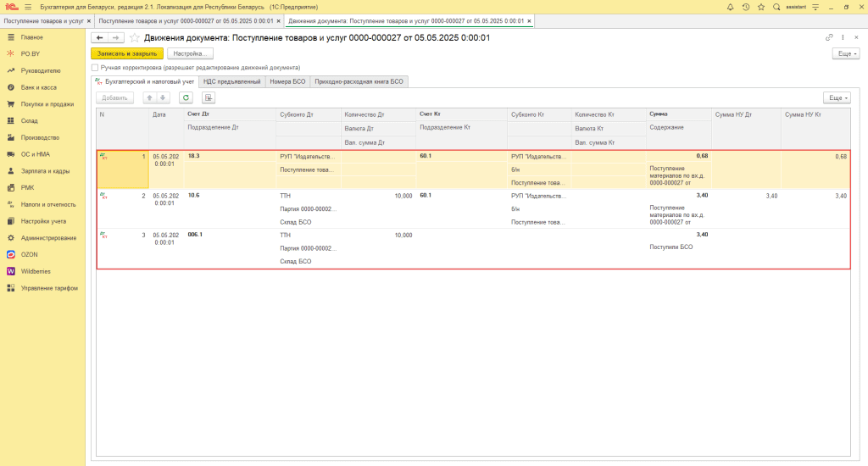Click the Настройка... button
Image resolution: width=868 pixels, height=466 pixels.
coord(190,53)
